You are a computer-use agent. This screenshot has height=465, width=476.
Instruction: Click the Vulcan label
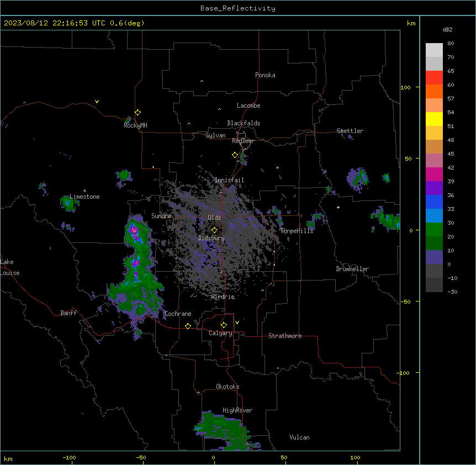tap(300, 437)
